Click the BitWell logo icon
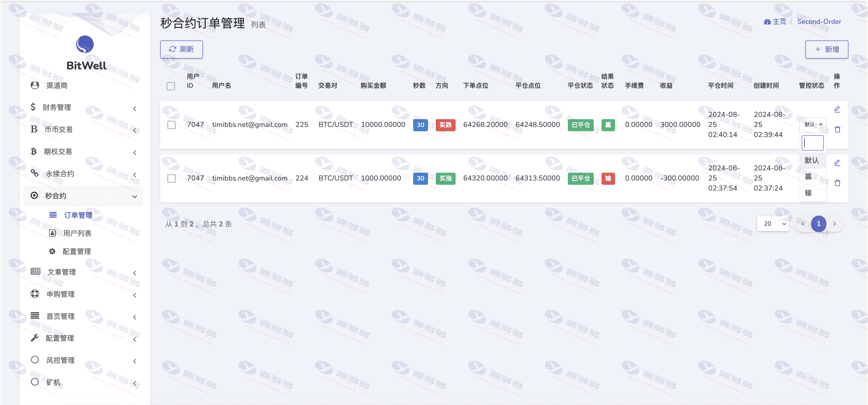The width and height of the screenshot is (868, 405). click(85, 44)
